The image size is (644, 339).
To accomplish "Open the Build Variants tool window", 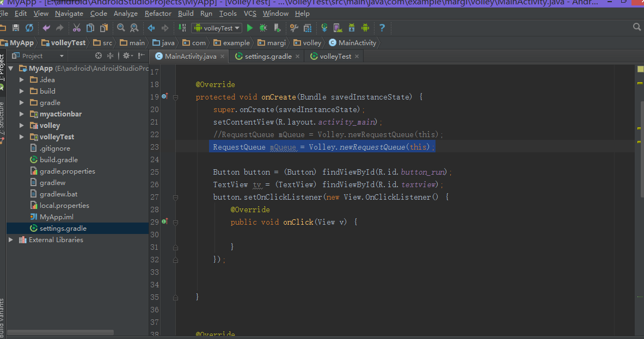I will 3,318.
